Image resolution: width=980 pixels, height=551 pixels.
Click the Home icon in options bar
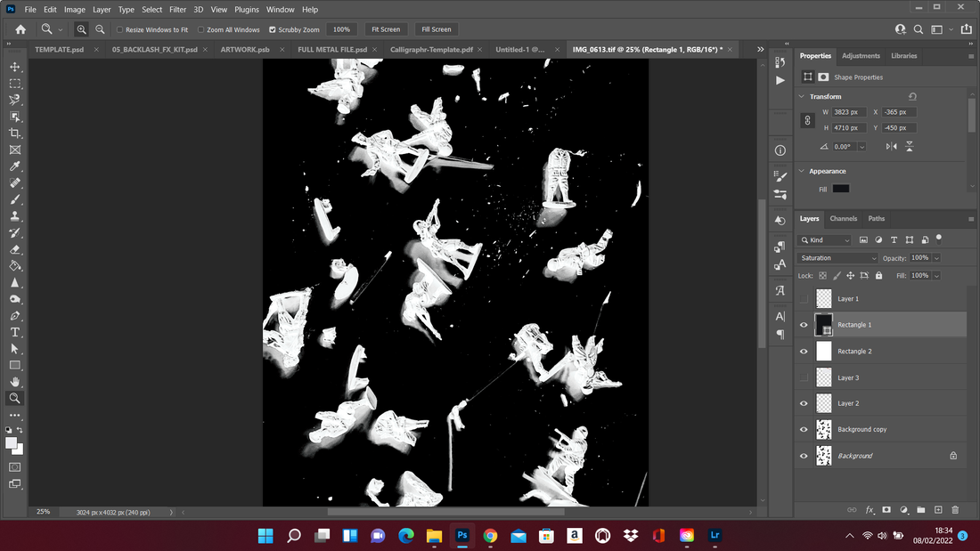[20, 29]
